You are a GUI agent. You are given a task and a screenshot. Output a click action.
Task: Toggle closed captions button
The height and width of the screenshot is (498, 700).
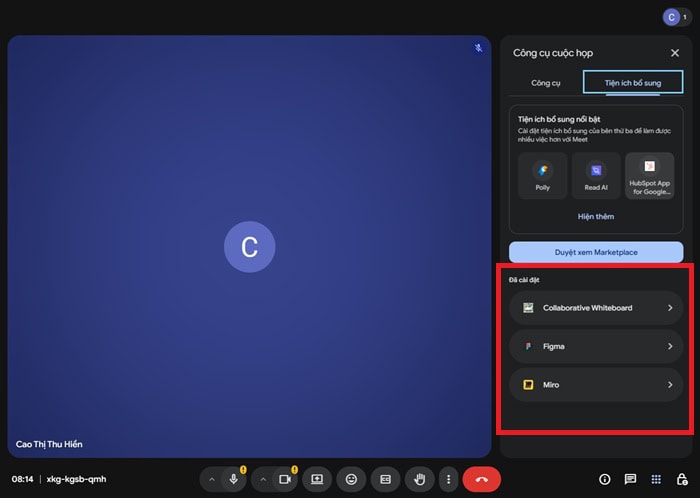coord(385,480)
